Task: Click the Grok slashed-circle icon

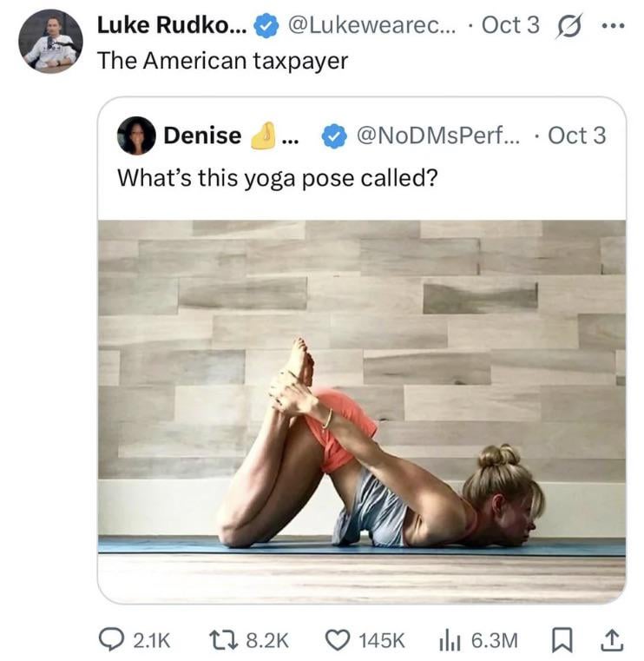Action: click(568, 26)
